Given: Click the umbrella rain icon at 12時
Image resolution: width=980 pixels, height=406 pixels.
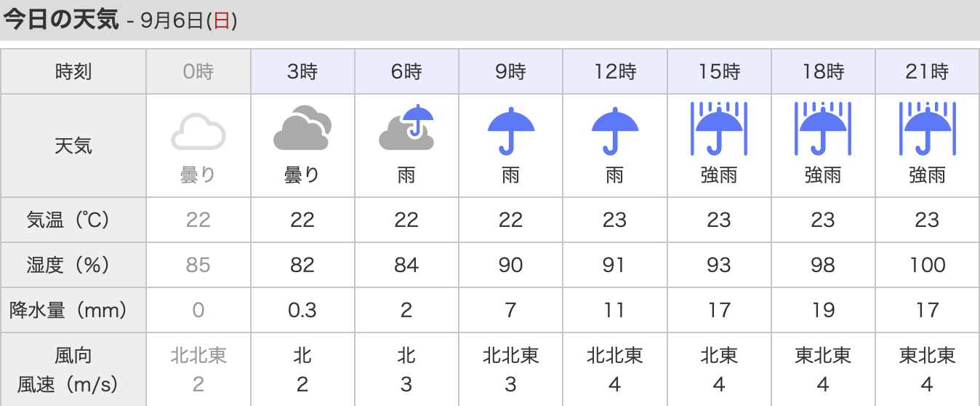Looking at the screenshot, I should [x=615, y=130].
